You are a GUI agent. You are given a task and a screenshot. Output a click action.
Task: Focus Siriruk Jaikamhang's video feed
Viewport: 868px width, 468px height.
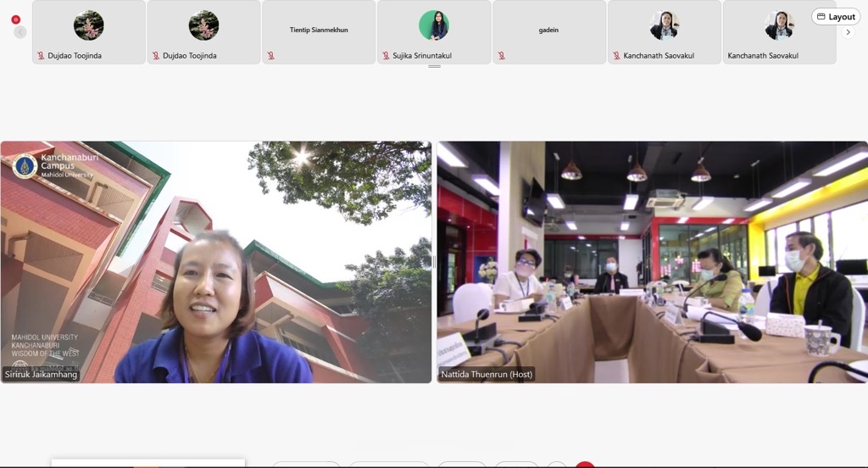pyautogui.click(x=216, y=262)
